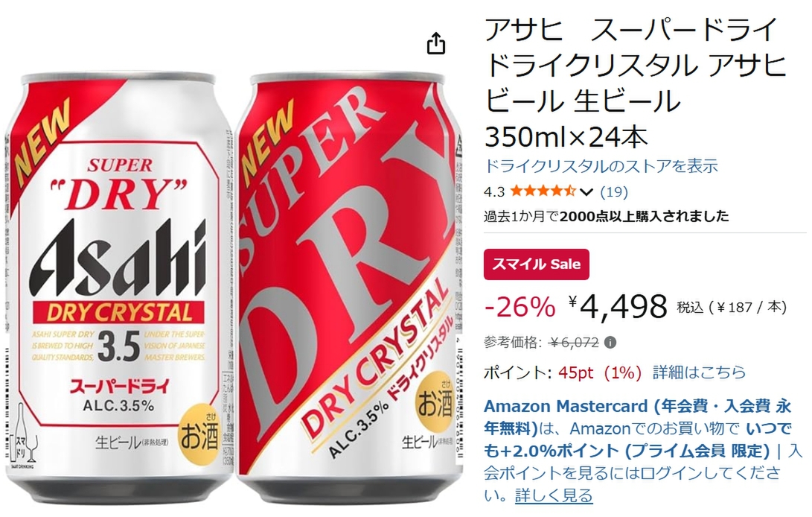Click the red Super Dry can image

pos(350,287)
